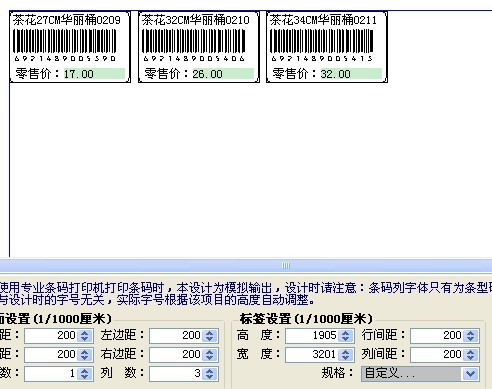The height and width of the screenshot is (389, 492).
Task: Click the dropdown arrow of 规格 combo box
Action: [470, 374]
